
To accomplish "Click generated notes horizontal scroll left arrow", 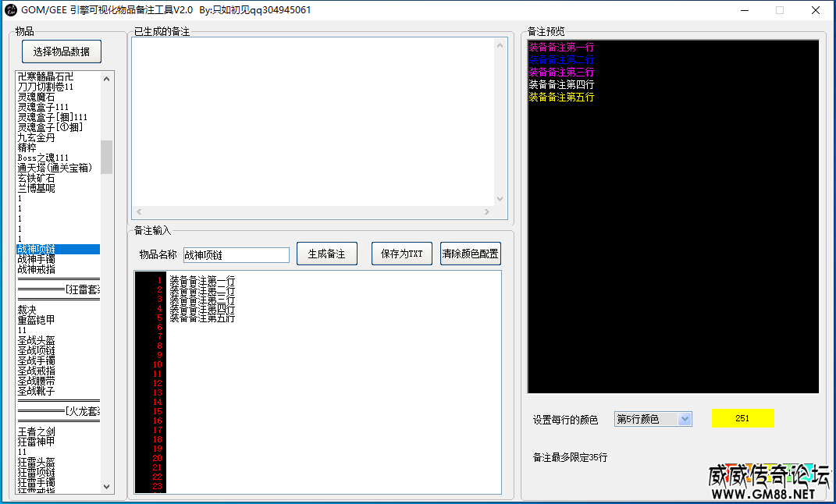I will pyautogui.click(x=139, y=211).
